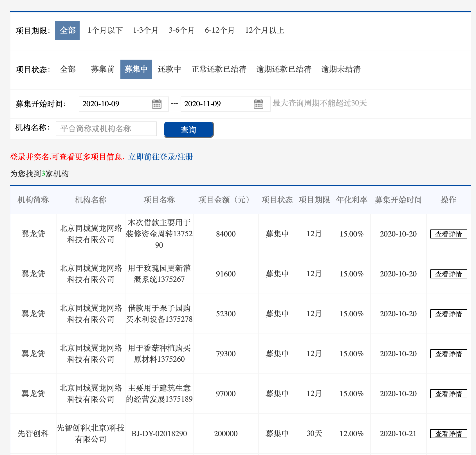Switch project status to 募集前
Image resolution: width=476 pixels, height=455 pixels.
click(102, 69)
